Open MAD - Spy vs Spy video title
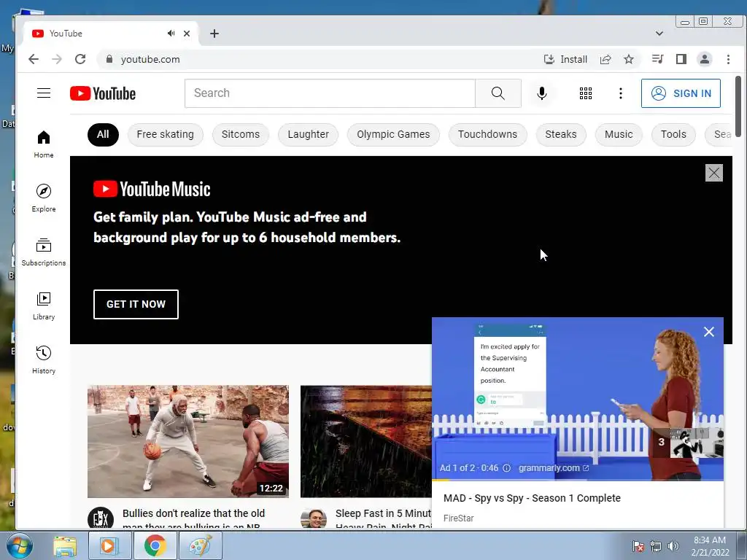 click(532, 498)
